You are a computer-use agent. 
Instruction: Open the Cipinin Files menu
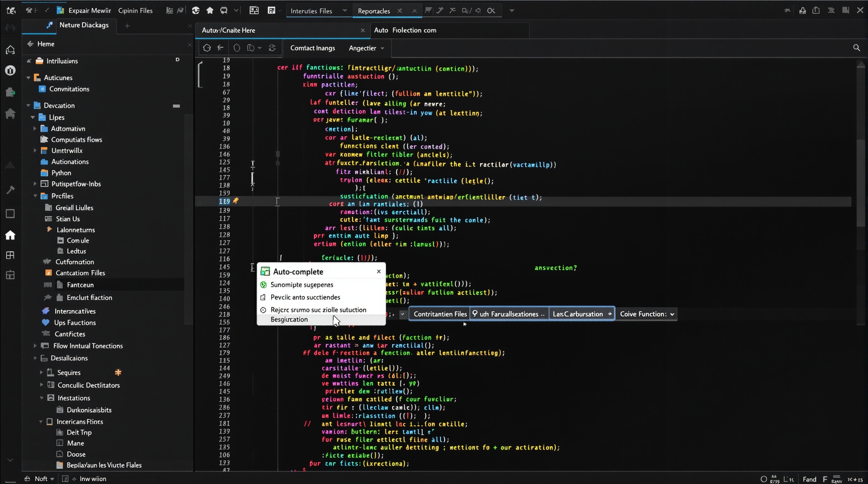click(x=135, y=11)
